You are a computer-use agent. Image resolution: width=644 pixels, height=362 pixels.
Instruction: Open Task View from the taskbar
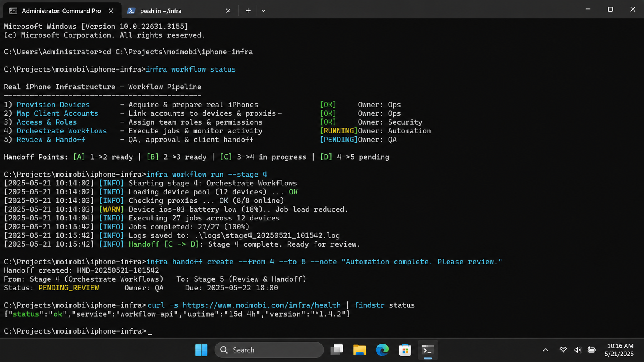pyautogui.click(x=337, y=350)
